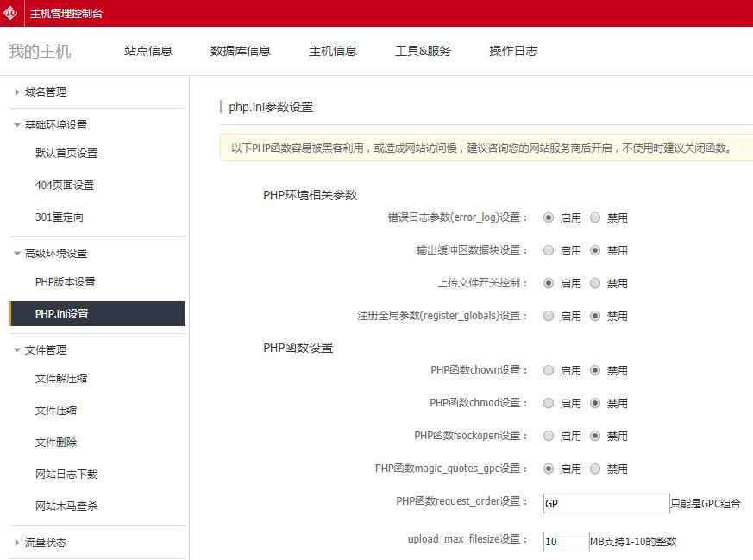
Task: Click the MB支持1-10的整数 hint text
Action: 633,542
